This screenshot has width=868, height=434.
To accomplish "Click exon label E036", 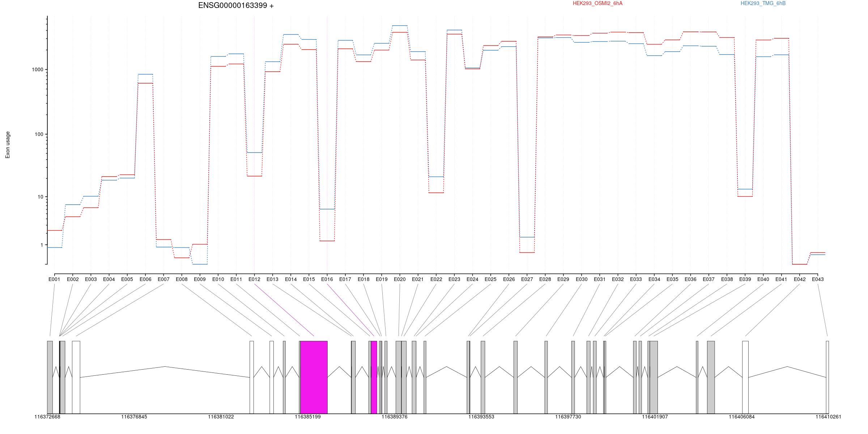I will 690,279.
